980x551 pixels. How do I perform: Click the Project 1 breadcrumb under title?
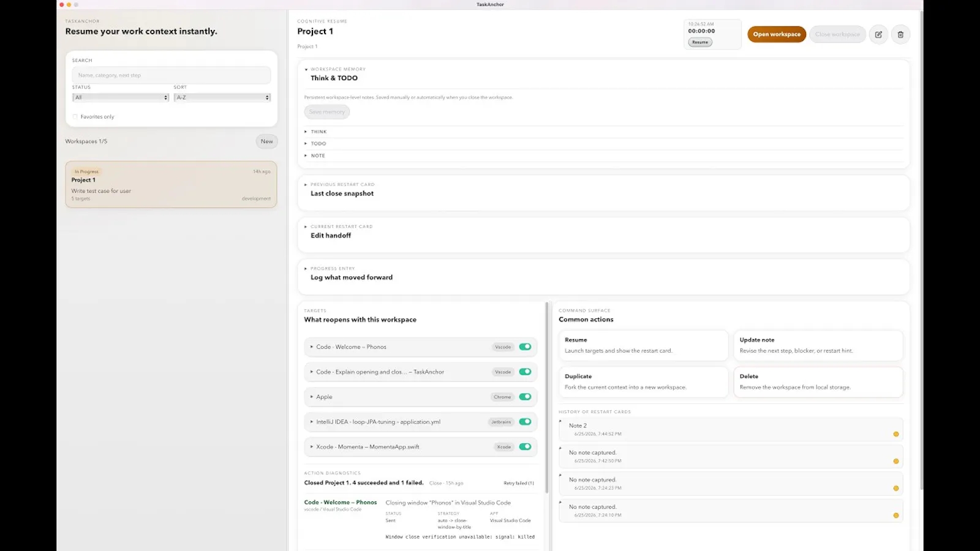(307, 47)
